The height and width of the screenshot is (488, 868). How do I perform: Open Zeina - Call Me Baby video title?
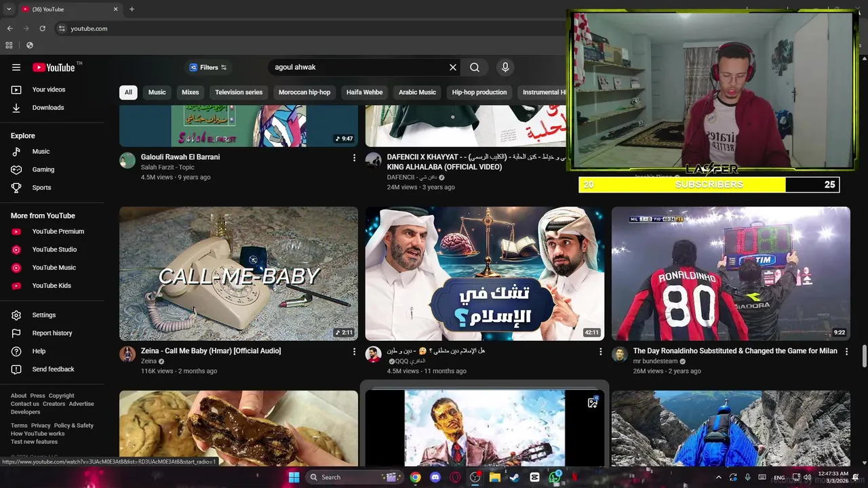pos(211,351)
